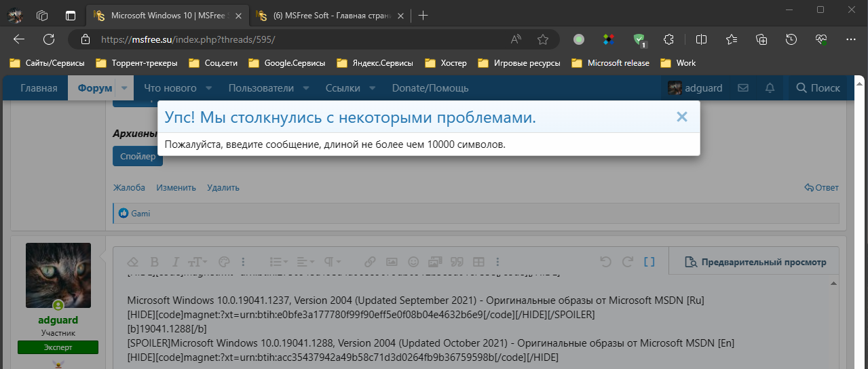Click the Жалоба report link

(x=129, y=187)
